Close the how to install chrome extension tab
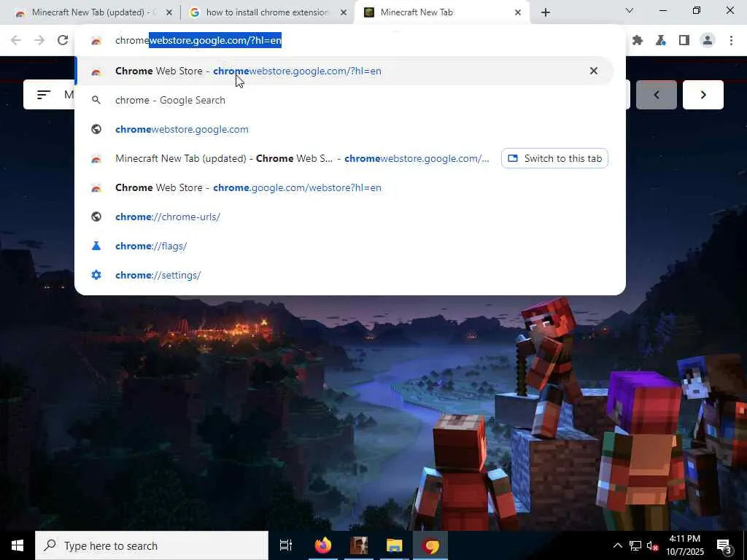747x560 pixels. coord(344,13)
